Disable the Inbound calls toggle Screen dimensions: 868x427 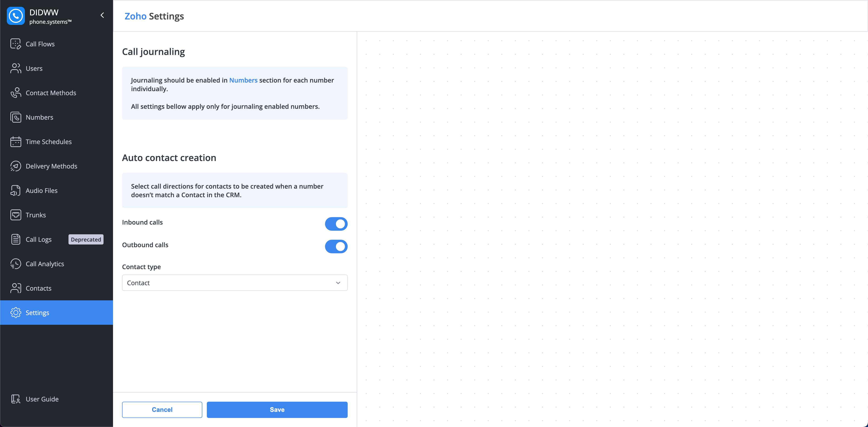336,224
